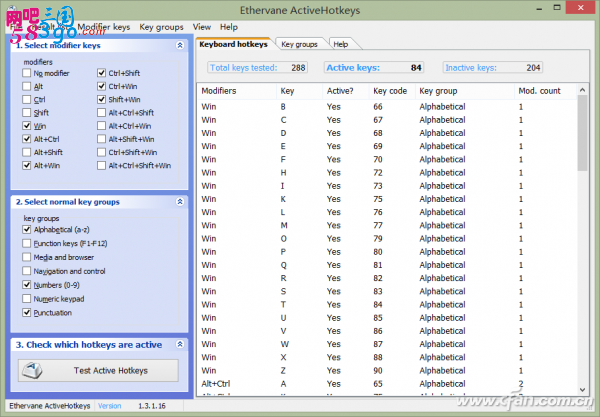
Task: Enable the Navigation and control group
Action: coord(26,271)
